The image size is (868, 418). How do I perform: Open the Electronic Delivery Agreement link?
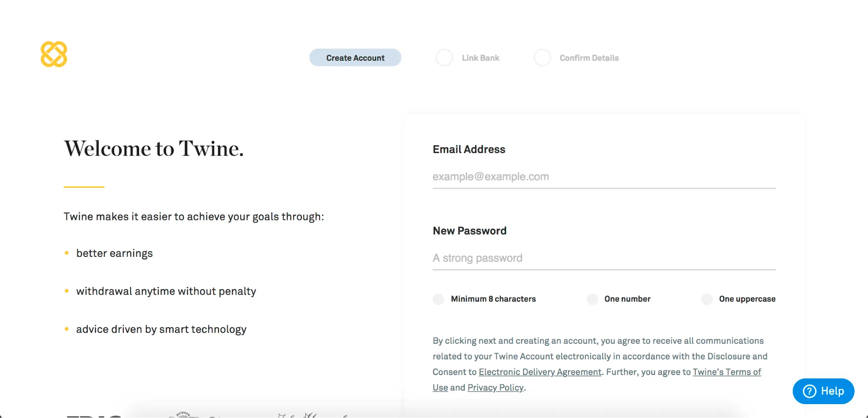[x=540, y=372]
